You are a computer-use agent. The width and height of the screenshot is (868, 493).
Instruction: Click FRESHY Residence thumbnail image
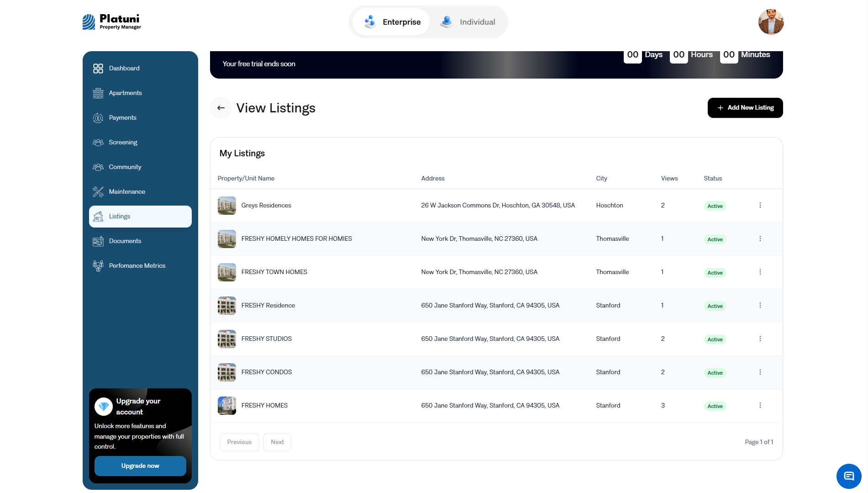227,306
